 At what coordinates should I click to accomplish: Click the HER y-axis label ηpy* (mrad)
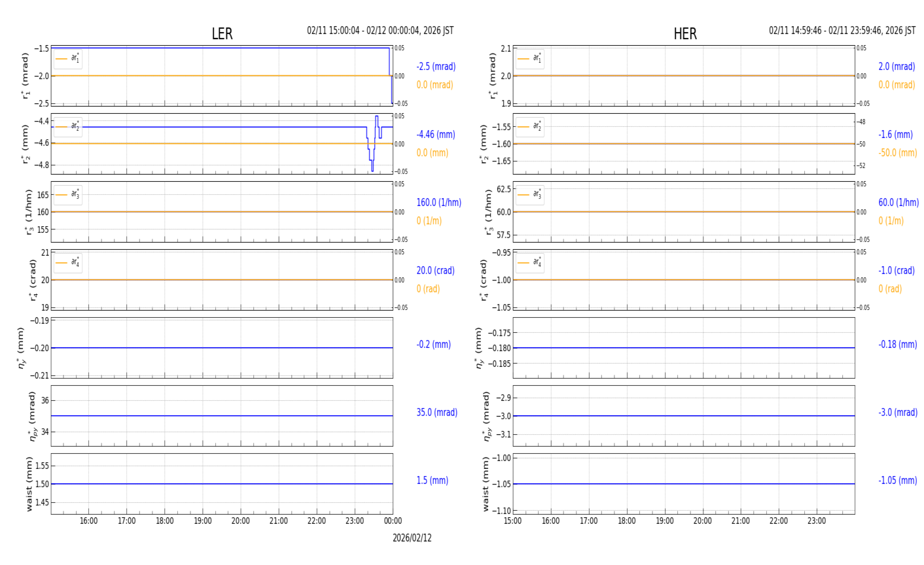(486, 416)
